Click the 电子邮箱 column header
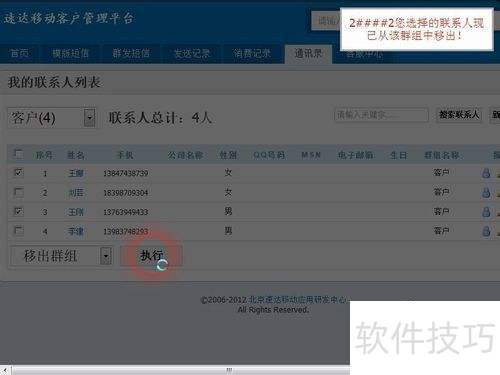The image size is (500, 375). pos(355,155)
